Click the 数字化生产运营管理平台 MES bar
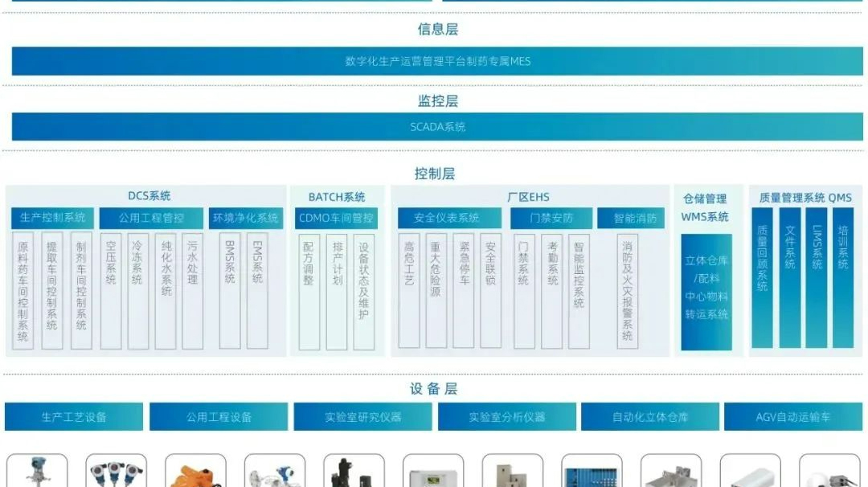This screenshot has height=487, width=868. pos(437,61)
